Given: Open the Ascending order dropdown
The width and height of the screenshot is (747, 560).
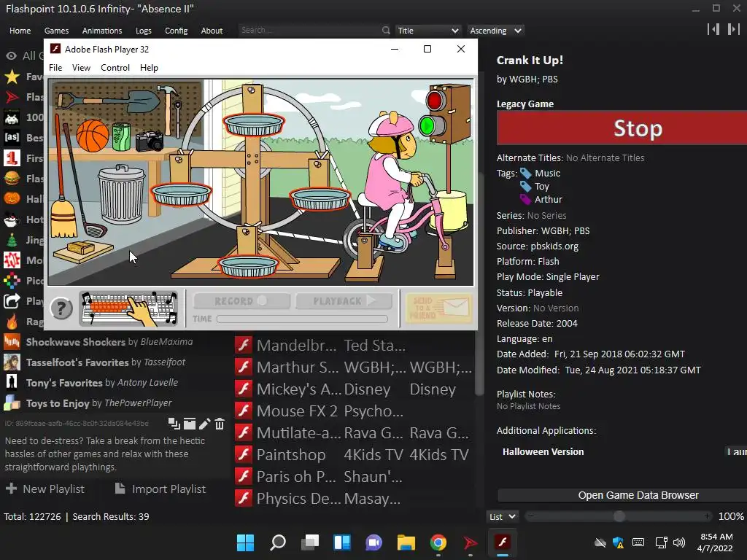Looking at the screenshot, I should point(495,31).
